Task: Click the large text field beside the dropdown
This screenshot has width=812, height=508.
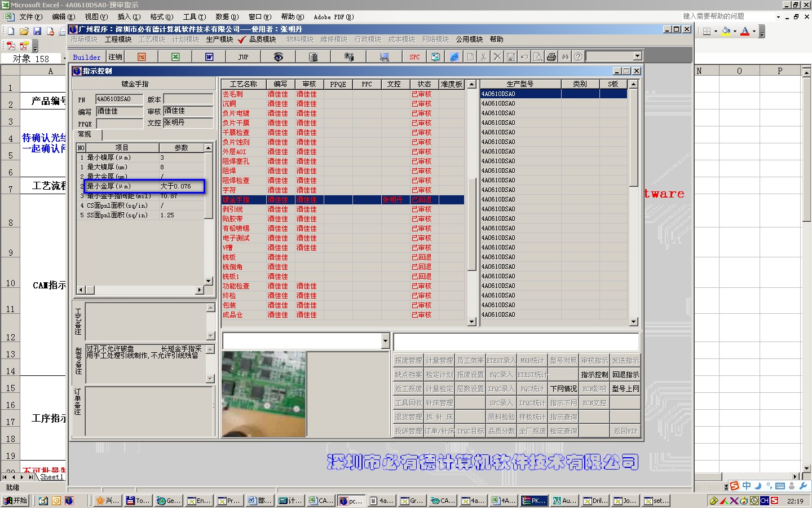Action: coord(516,341)
